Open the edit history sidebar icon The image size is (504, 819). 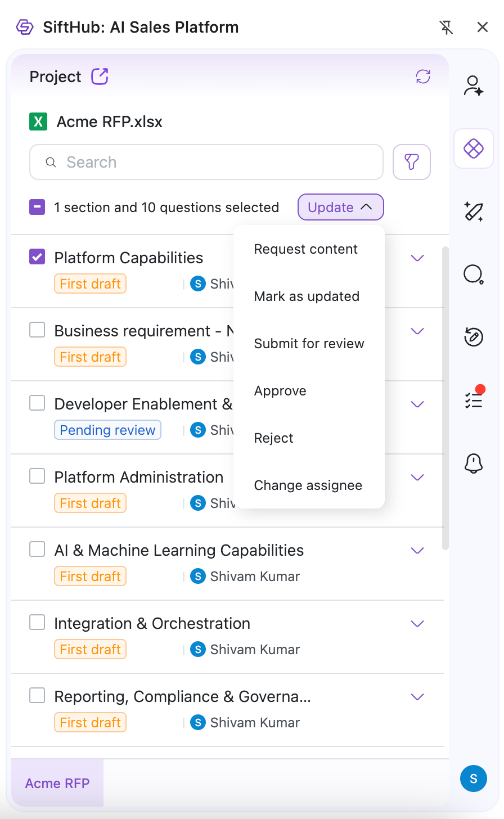pyautogui.click(x=473, y=337)
